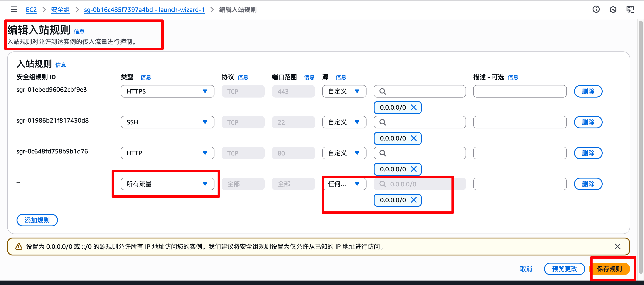Click the info circle icon in header
Viewport: 644px width, 285px height.
point(596,9)
